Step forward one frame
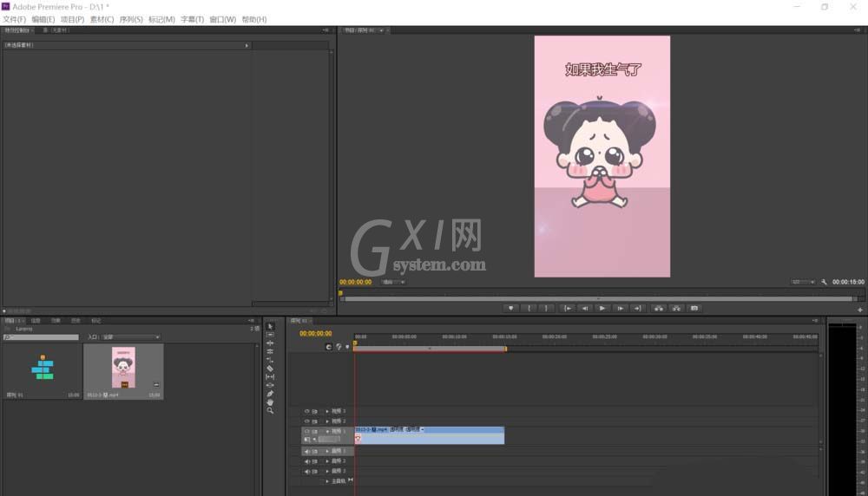The height and width of the screenshot is (496, 868). point(620,309)
